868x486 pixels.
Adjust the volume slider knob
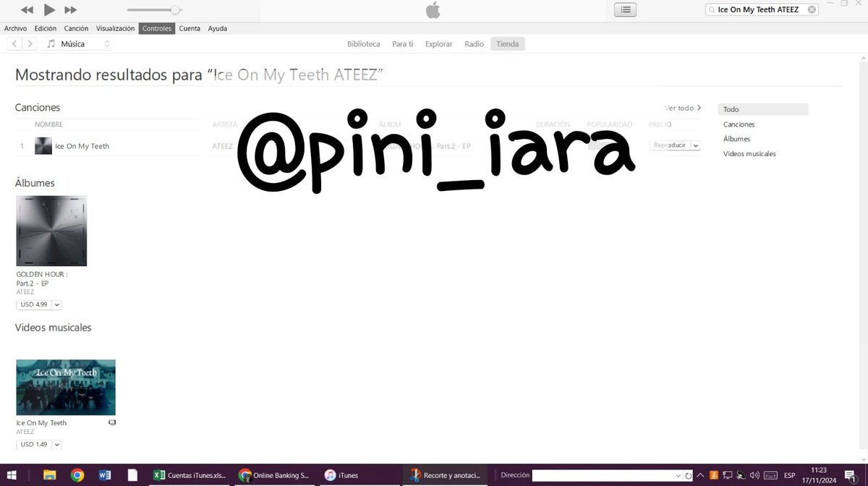tap(175, 10)
